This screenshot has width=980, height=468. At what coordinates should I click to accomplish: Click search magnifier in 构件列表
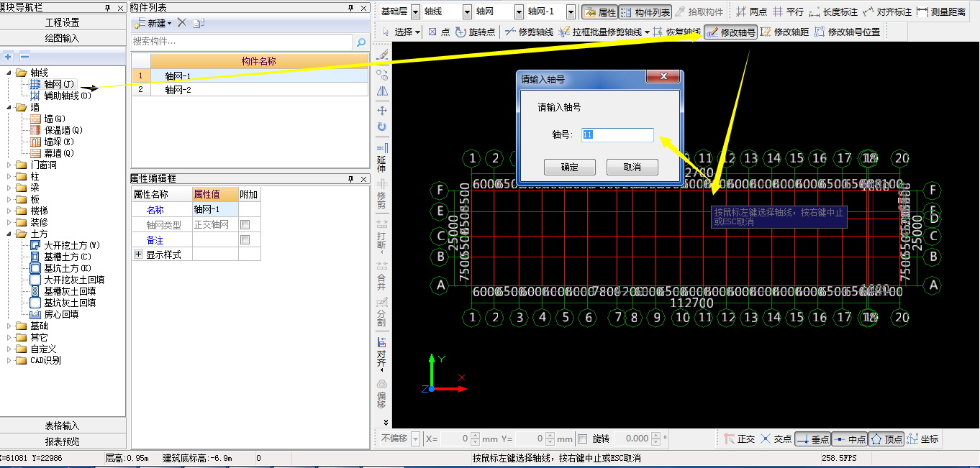[361, 42]
